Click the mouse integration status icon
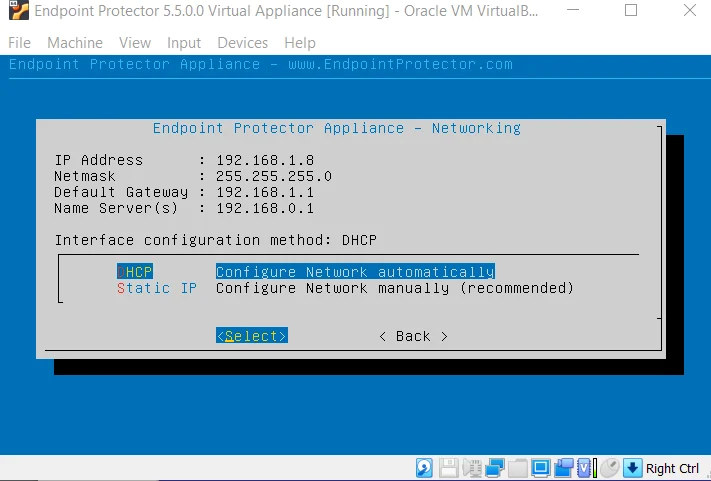Image resolution: width=711 pixels, height=481 pixels. tap(610, 468)
